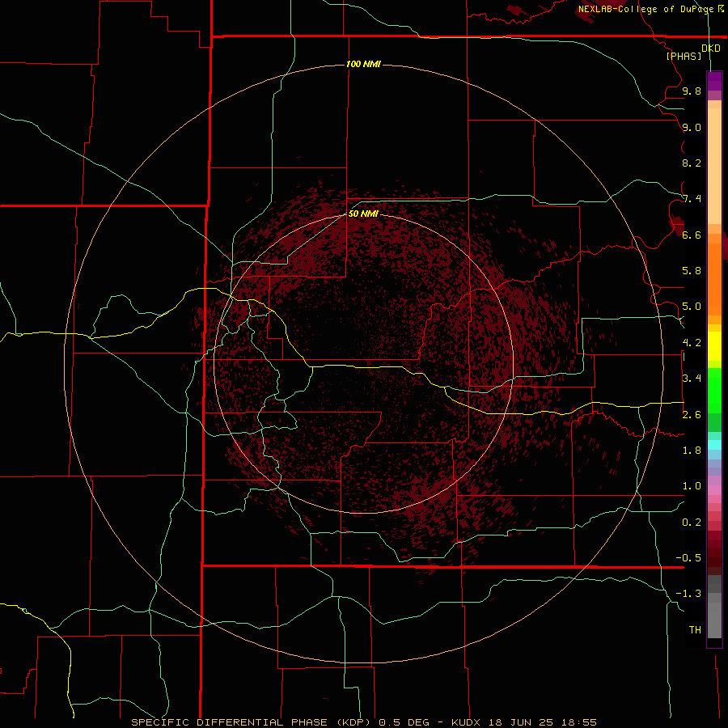Click the (KDP) text in the caption
Image resolution: width=728 pixels, height=728 pixels.
coord(353,722)
